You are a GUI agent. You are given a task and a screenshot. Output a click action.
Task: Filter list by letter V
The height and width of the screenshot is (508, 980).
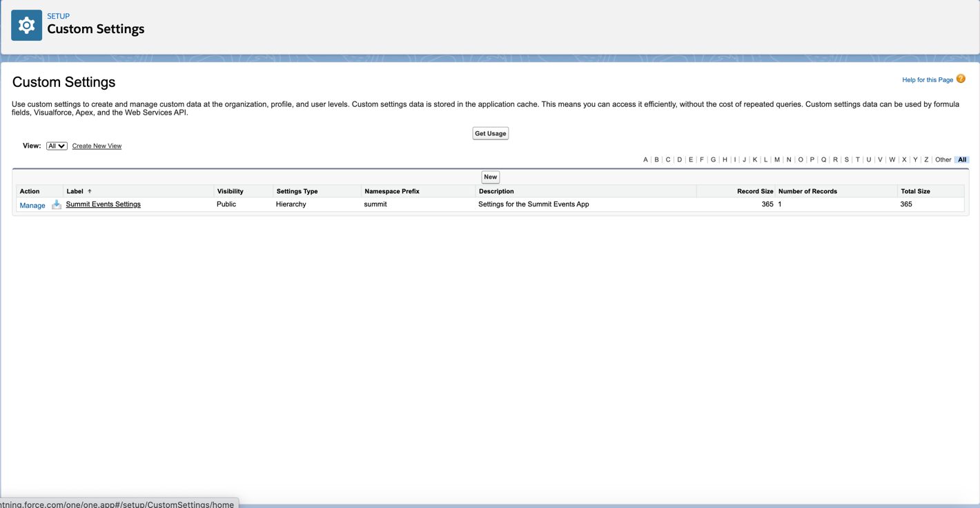(880, 159)
